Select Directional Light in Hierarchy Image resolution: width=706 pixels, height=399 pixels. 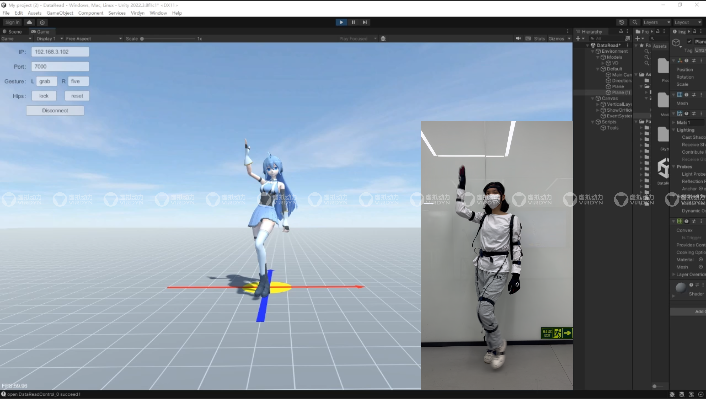620,81
